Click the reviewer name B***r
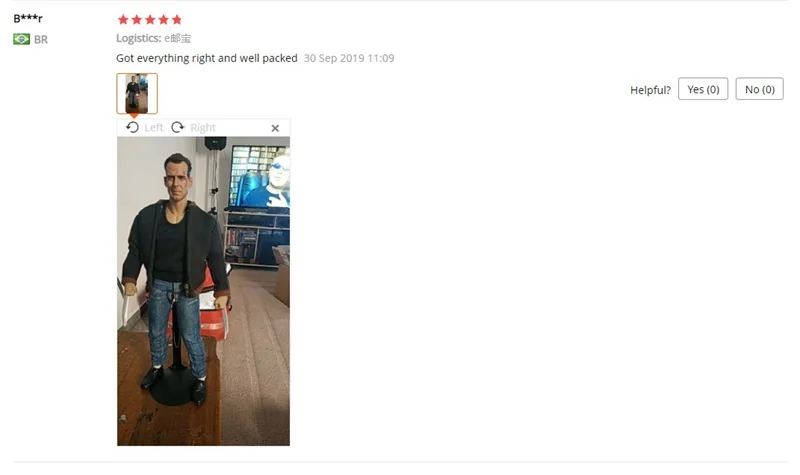The height and width of the screenshot is (475, 800). [x=28, y=18]
